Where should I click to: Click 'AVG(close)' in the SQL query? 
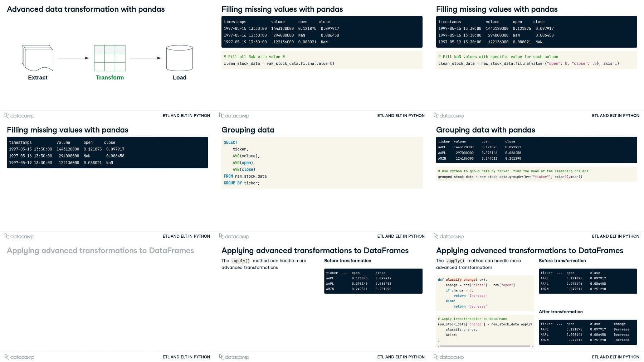tap(244, 170)
